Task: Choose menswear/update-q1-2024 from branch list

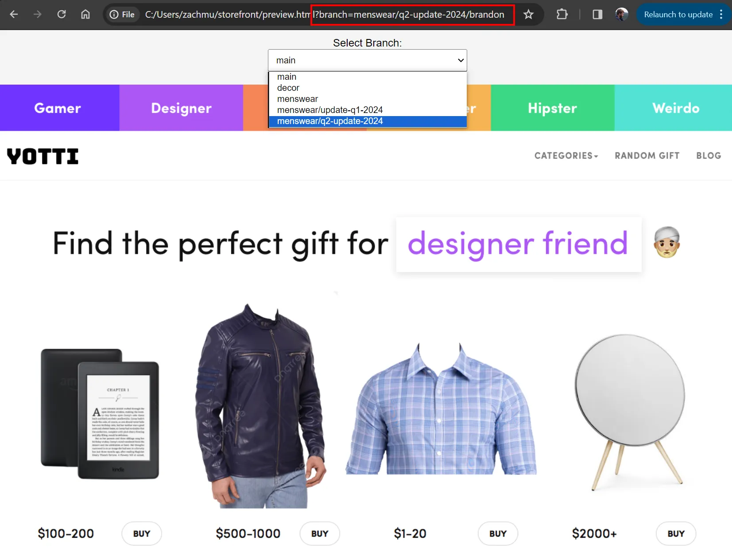Action: (x=330, y=109)
